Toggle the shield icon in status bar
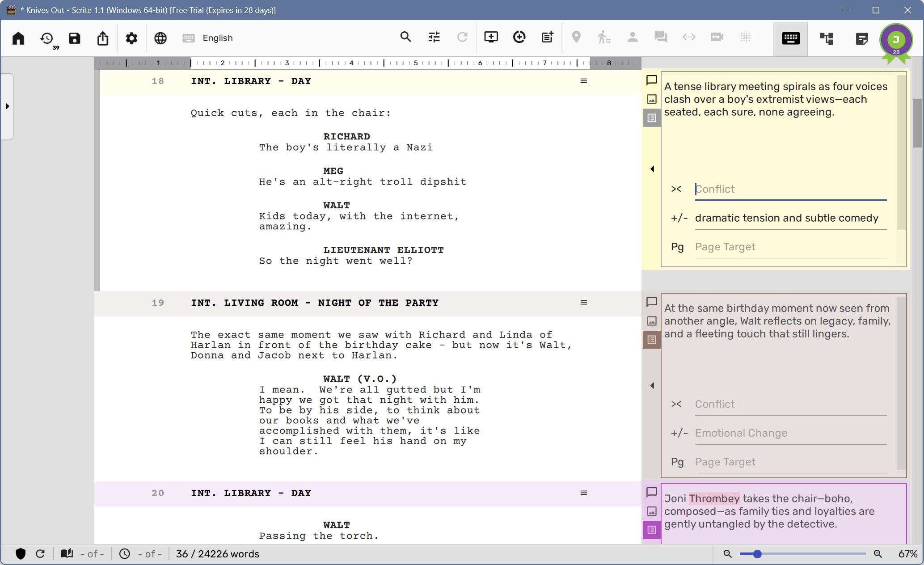This screenshot has width=924, height=565. coord(21,554)
